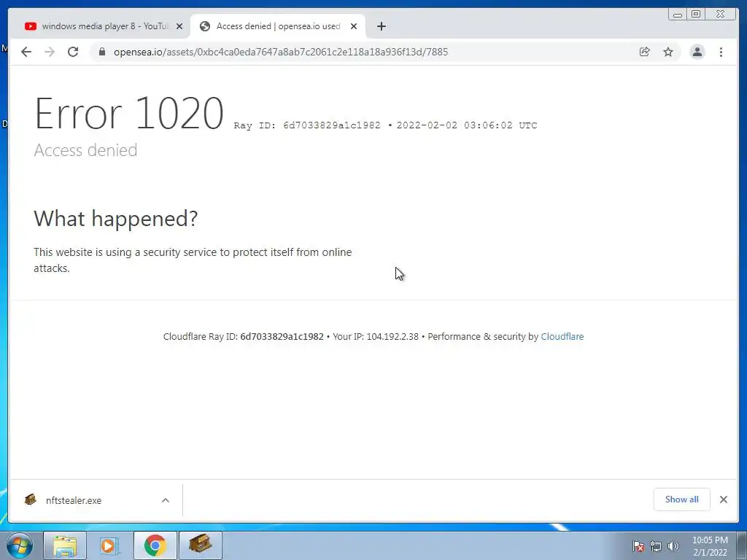Click the nftstealer.exe file icon
747x560 pixels.
click(31, 499)
